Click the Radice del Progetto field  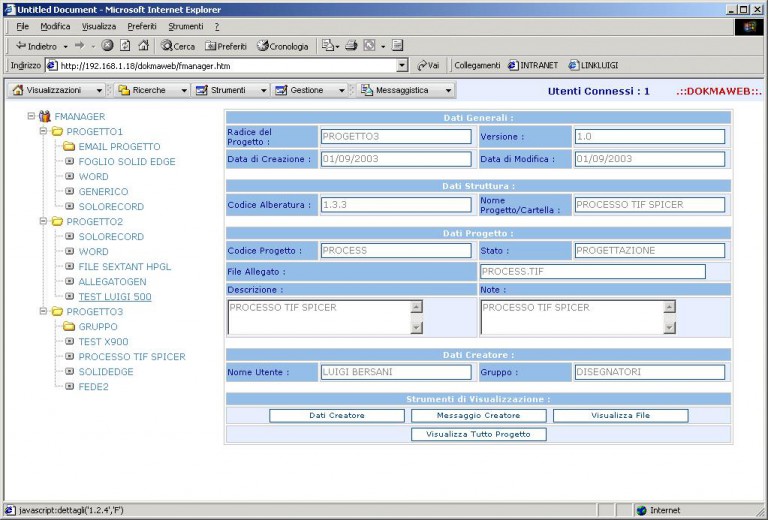(x=396, y=136)
